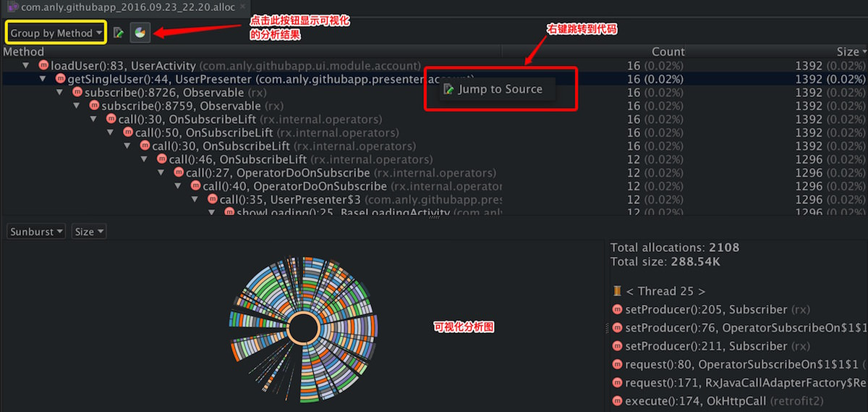868x412 pixels.
Task: Click the Thread 25 thread icon
Action: click(617, 291)
